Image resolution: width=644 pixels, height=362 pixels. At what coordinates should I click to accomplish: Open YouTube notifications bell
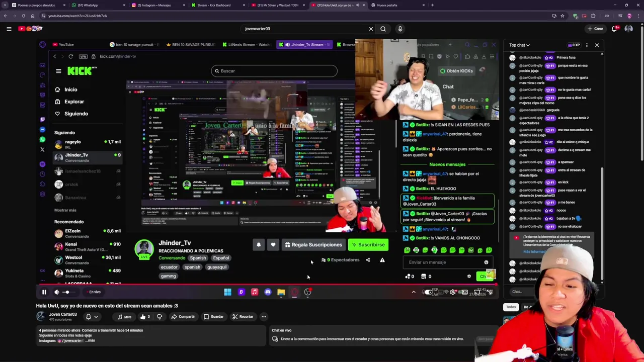[x=614, y=29]
